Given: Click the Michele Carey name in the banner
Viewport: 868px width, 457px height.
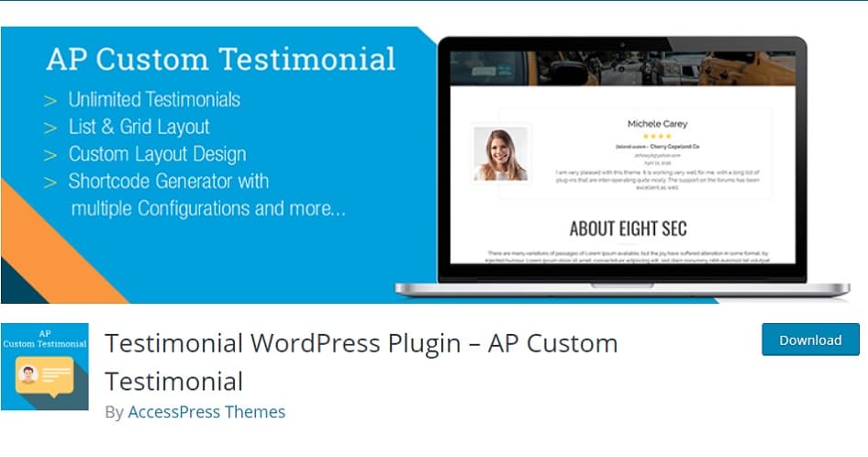Looking at the screenshot, I should (x=658, y=124).
